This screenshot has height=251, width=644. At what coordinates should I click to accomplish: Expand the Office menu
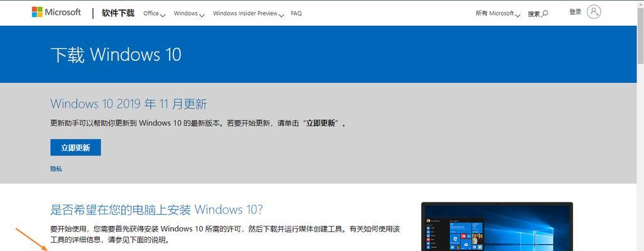[x=154, y=14]
